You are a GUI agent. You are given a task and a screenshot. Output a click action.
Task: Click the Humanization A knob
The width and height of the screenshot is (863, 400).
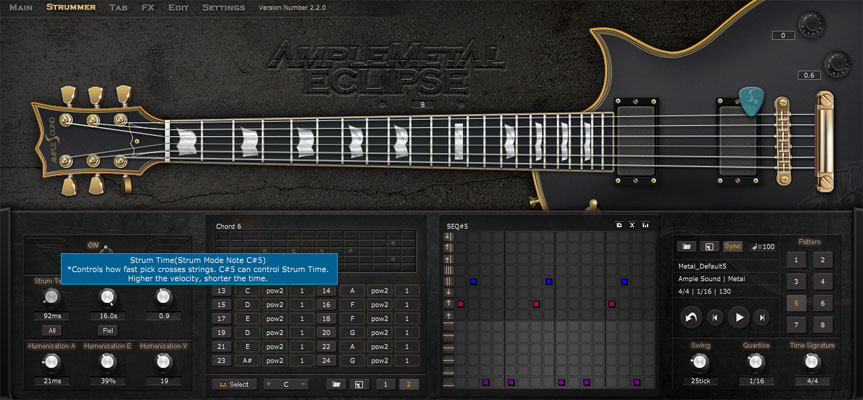51,361
